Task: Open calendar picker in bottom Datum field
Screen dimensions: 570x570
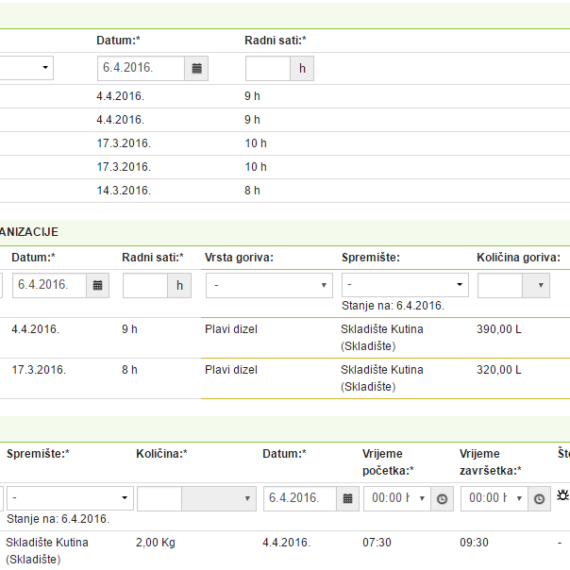Action: 348,498
